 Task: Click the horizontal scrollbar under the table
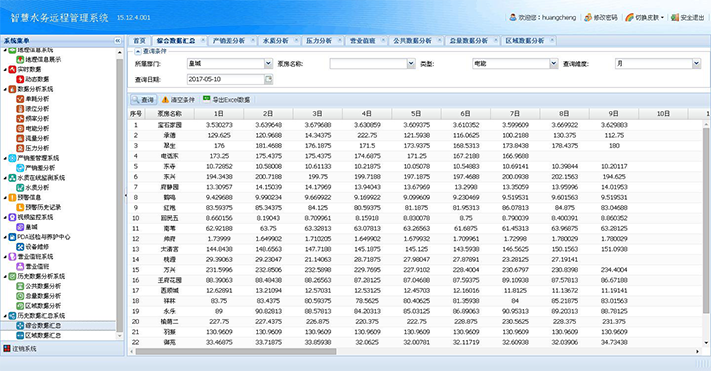pos(236,351)
